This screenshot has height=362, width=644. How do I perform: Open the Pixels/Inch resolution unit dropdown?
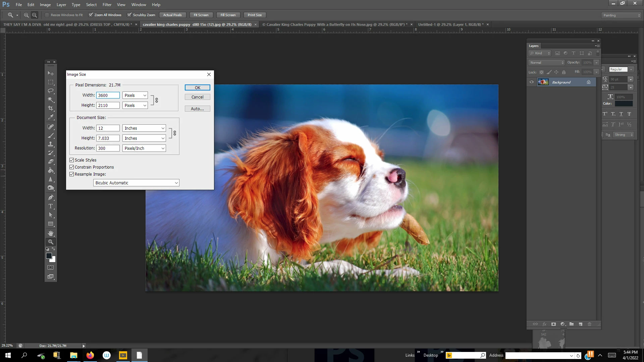click(x=144, y=148)
